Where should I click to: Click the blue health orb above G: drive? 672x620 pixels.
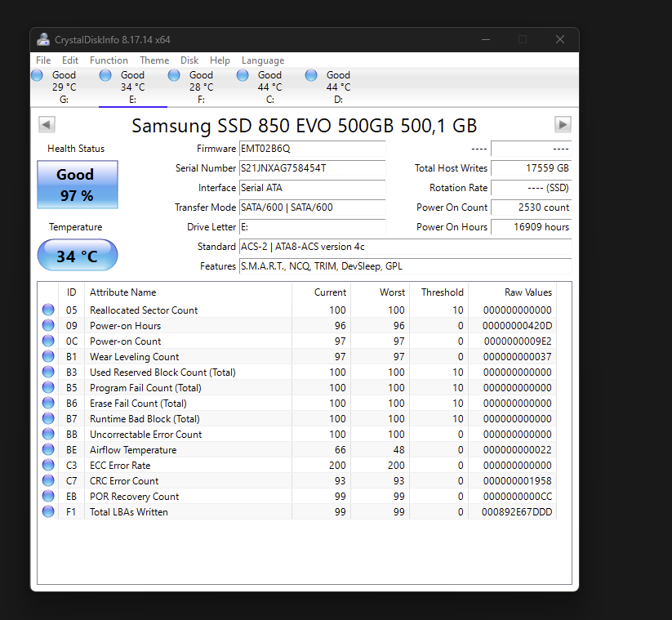tap(38, 75)
